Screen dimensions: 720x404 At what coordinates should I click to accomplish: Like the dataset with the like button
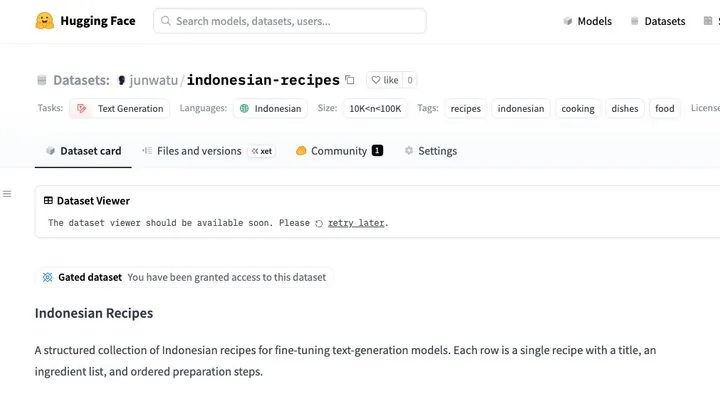tap(385, 80)
